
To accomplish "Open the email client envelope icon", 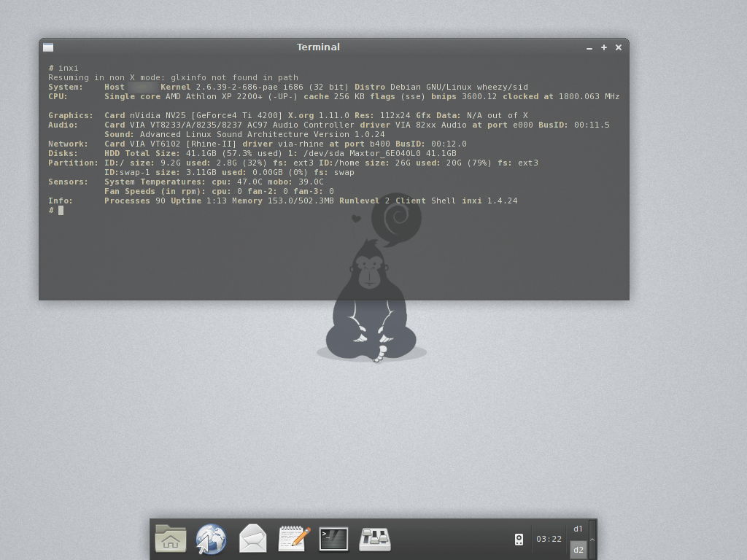I will [x=252, y=539].
